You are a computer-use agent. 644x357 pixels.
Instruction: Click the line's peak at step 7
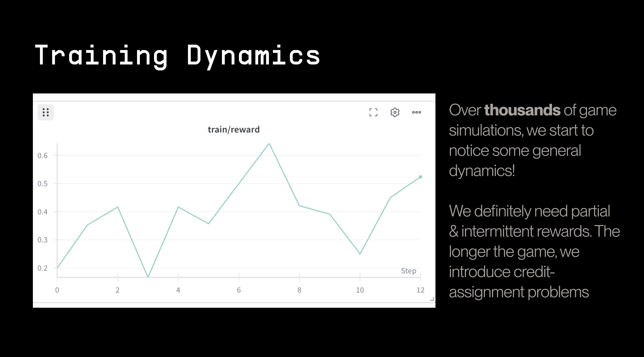point(269,144)
